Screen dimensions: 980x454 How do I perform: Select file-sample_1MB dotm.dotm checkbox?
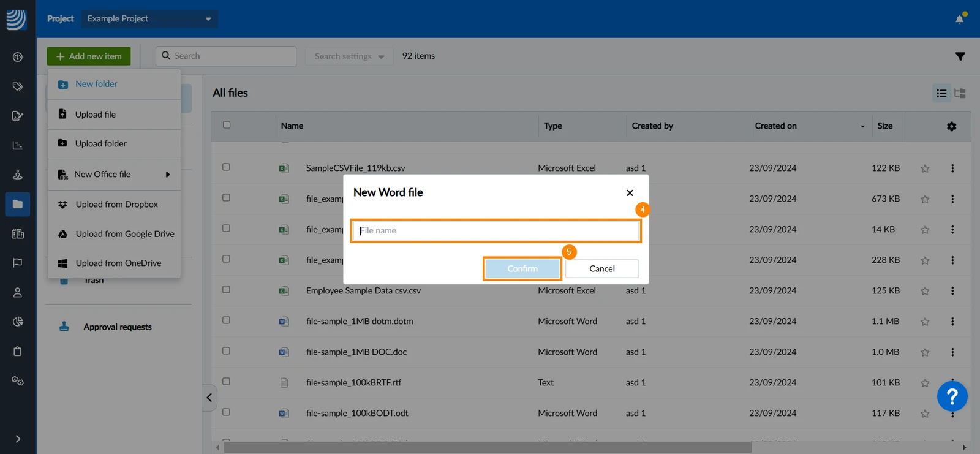226,320
